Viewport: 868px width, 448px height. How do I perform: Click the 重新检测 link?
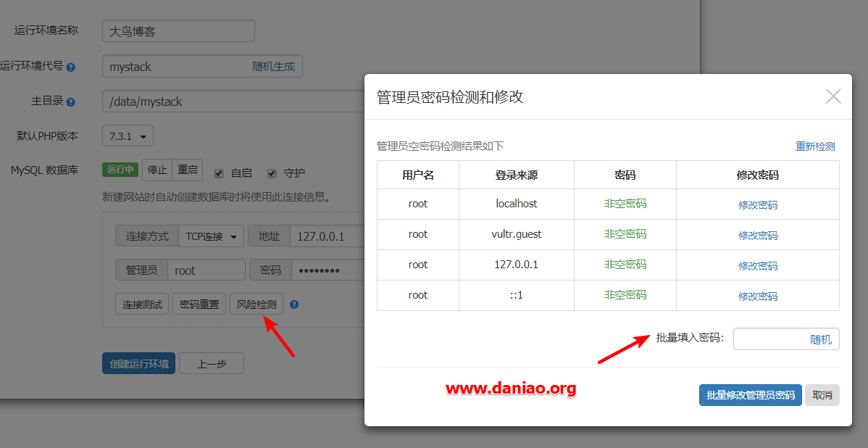tap(815, 146)
